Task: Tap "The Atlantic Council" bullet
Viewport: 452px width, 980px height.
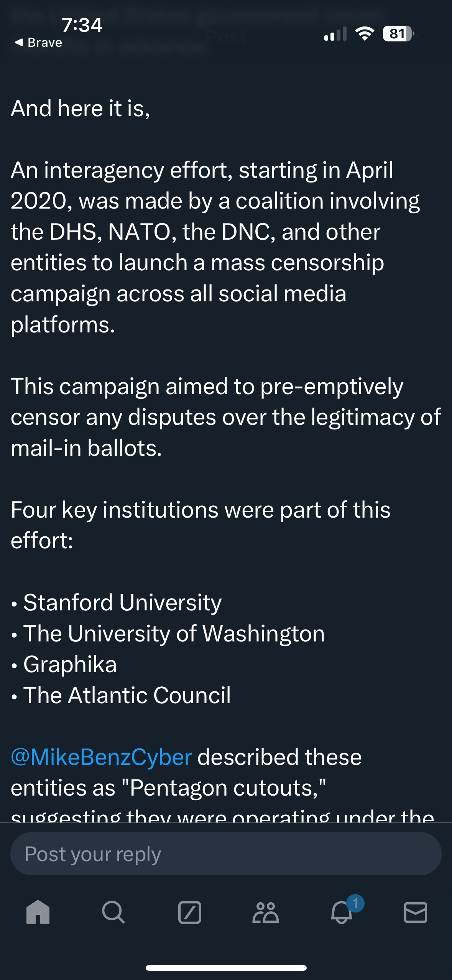Action: pyautogui.click(x=127, y=695)
